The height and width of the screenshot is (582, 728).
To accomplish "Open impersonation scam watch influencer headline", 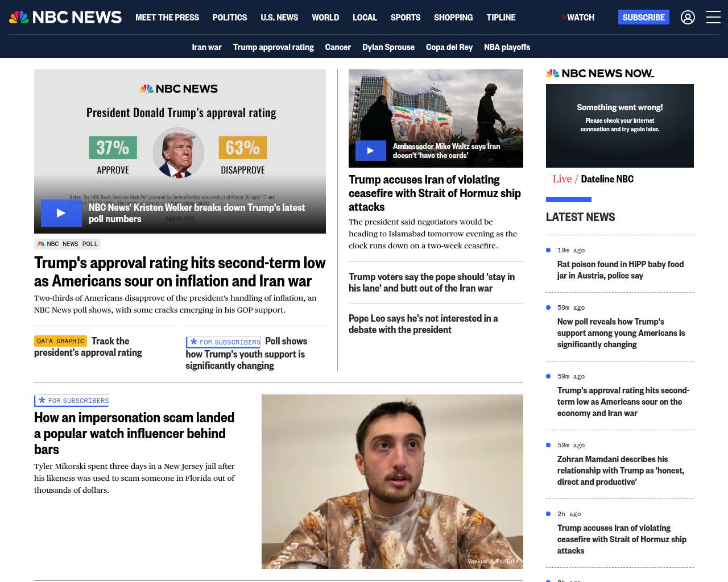I will [x=134, y=433].
